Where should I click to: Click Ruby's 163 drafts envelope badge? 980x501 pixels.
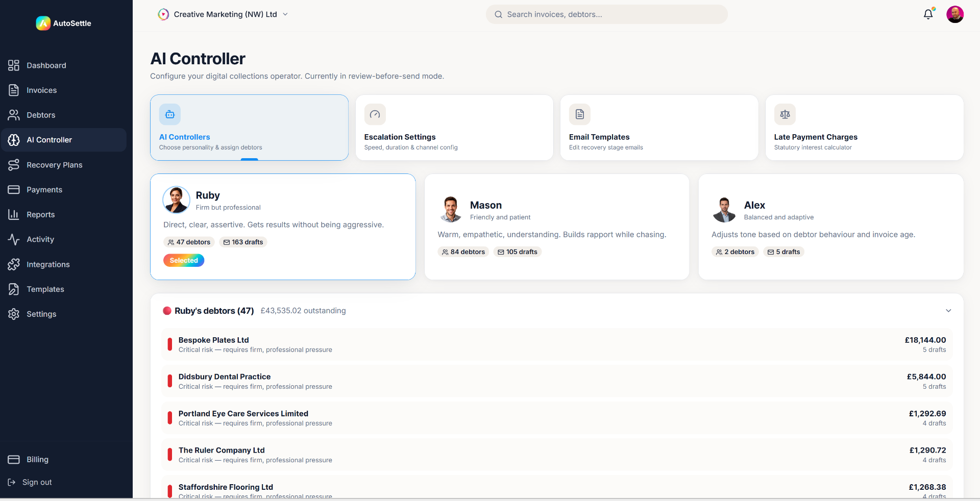point(243,242)
